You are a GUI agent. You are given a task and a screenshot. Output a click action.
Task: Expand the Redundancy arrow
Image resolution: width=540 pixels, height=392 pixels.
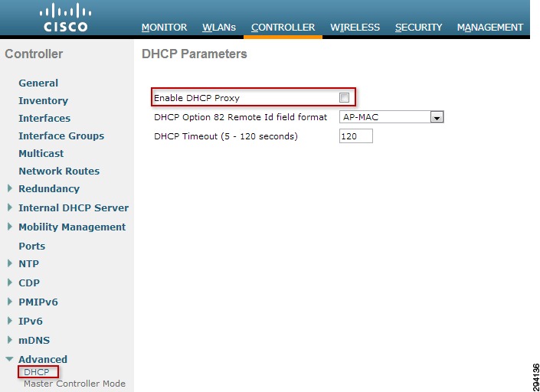(10, 188)
